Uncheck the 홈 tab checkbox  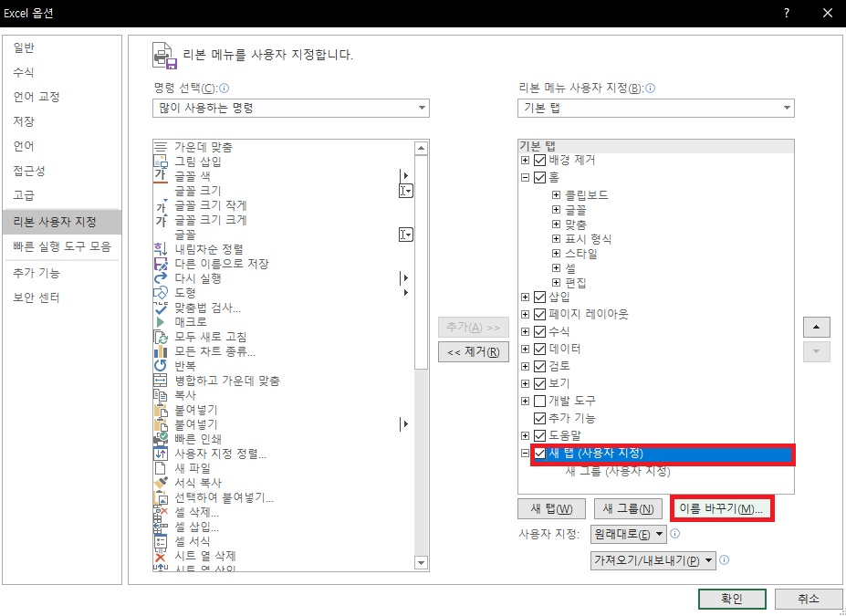pyautogui.click(x=539, y=177)
